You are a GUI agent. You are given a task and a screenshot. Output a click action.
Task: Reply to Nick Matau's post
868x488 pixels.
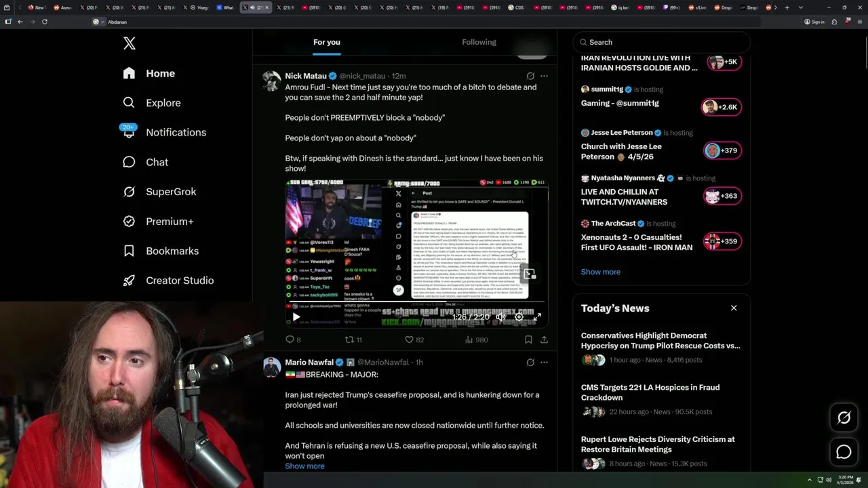293,340
